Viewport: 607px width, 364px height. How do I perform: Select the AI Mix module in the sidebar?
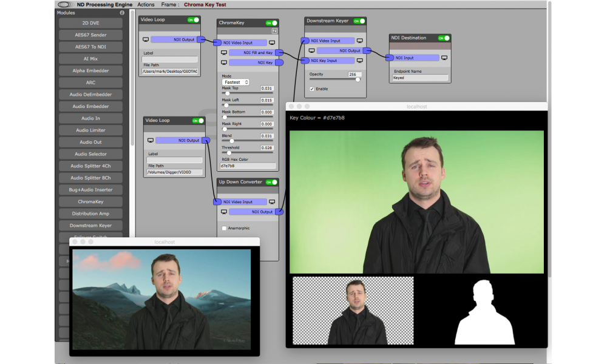pos(90,58)
